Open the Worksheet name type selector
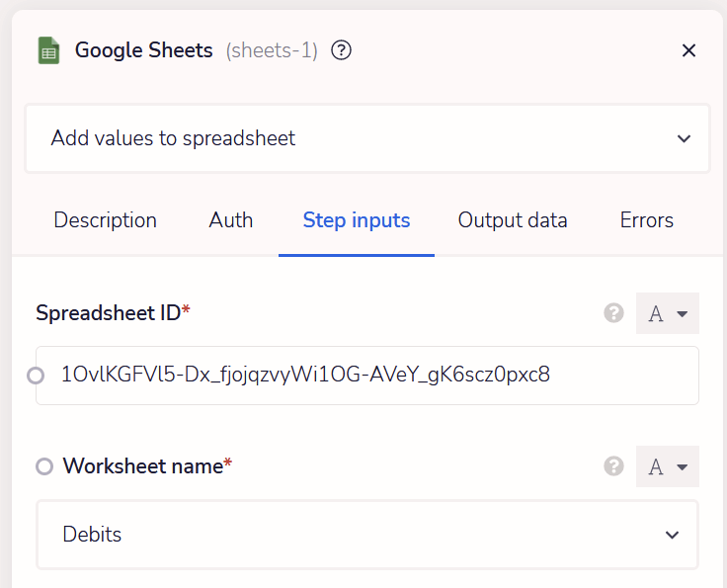This screenshot has width=727, height=588. (x=668, y=466)
